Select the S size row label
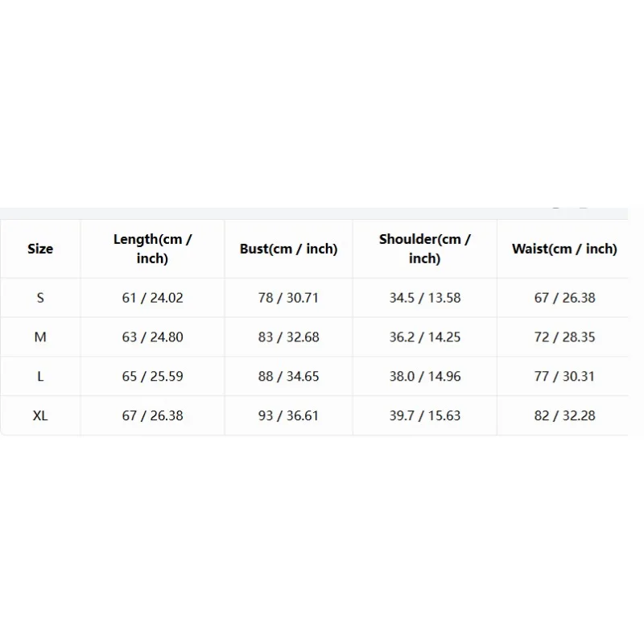Viewport: 644px width, 644px height. pyautogui.click(x=40, y=298)
